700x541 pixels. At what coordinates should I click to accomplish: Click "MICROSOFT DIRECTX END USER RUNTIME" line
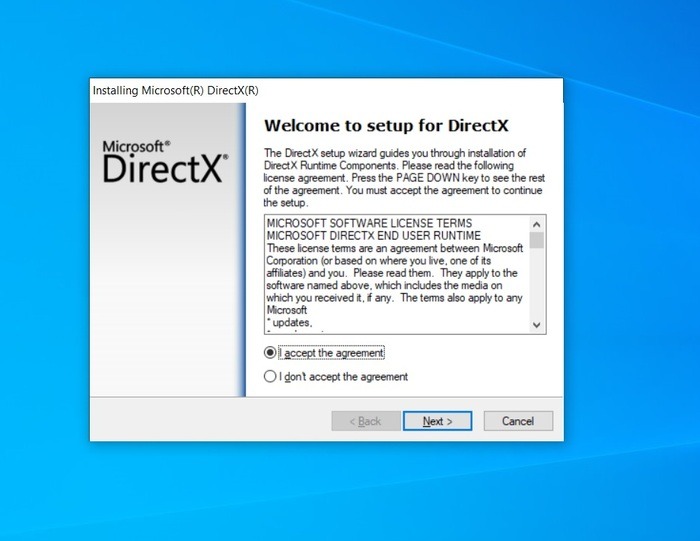coord(374,236)
